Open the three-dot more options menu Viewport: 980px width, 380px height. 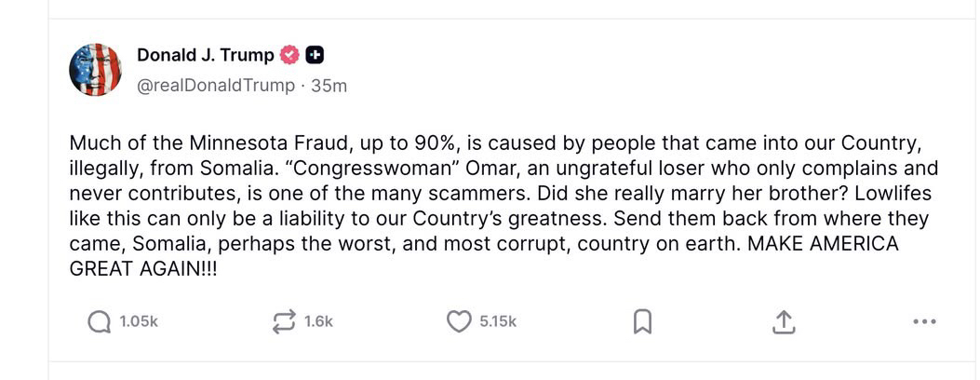924,321
